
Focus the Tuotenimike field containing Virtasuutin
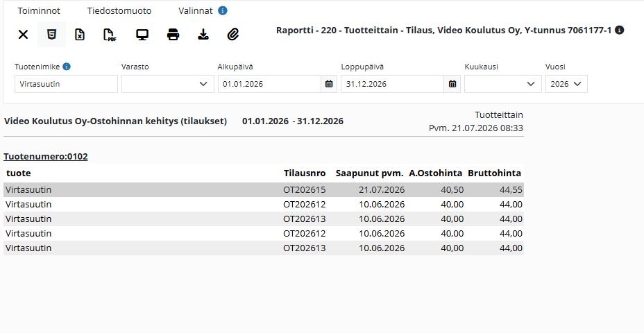[x=66, y=84]
